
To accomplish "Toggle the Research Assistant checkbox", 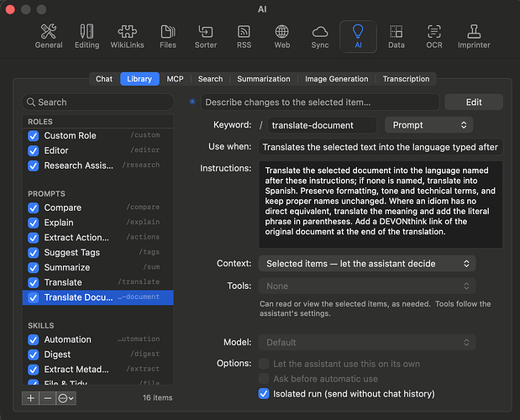I will click(x=33, y=165).
